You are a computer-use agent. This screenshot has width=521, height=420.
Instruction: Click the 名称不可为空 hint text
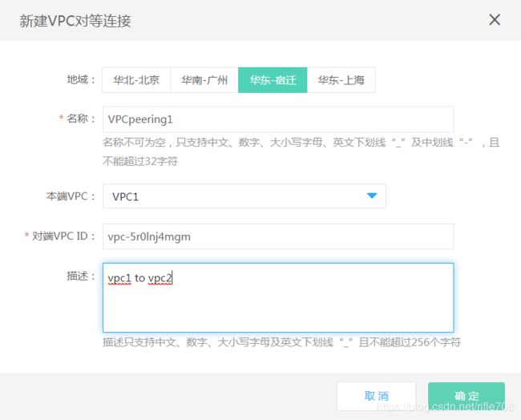pos(301,151)
